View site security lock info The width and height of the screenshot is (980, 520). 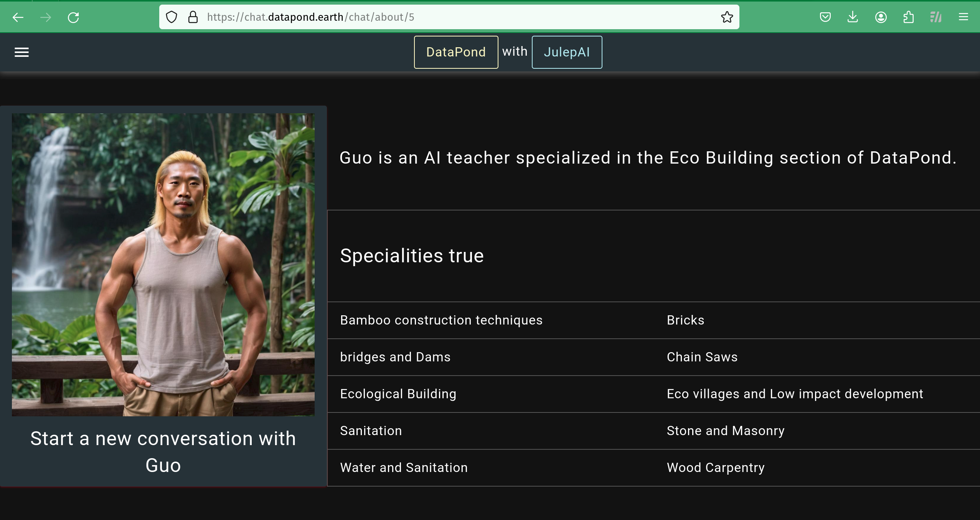point(193,17)
